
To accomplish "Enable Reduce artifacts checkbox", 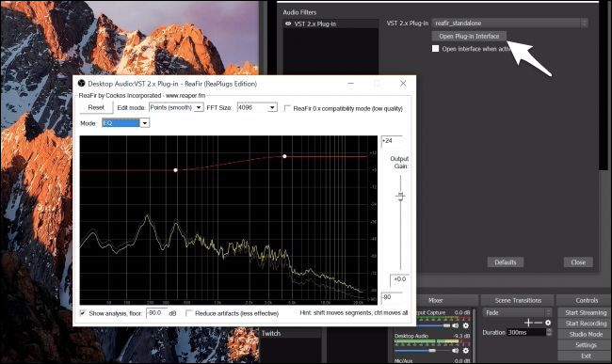I will (x=189, y=313).
